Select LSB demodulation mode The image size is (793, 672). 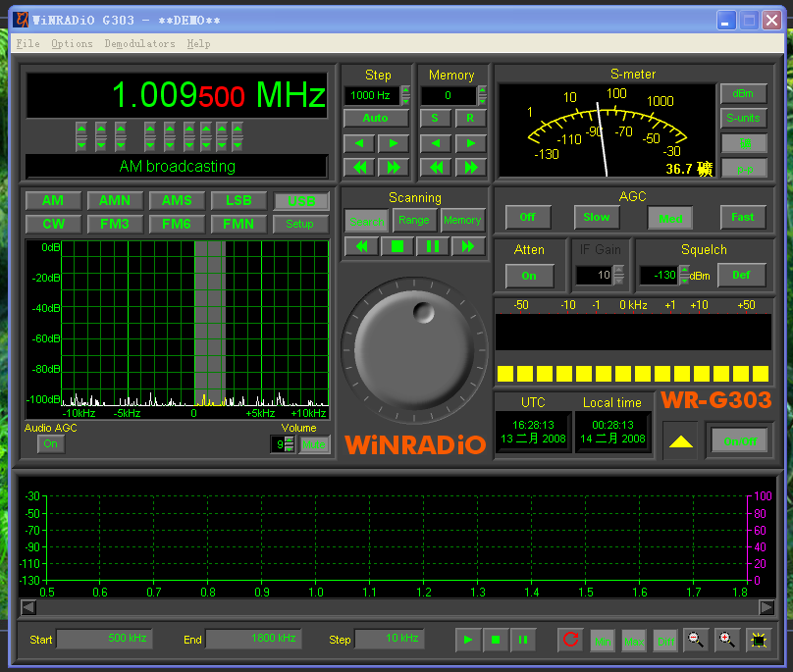pos(238,201)
